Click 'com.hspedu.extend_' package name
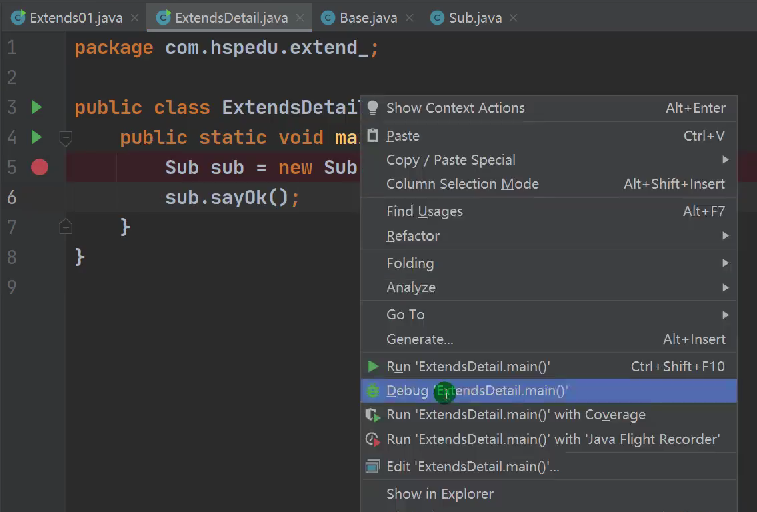 267,48
